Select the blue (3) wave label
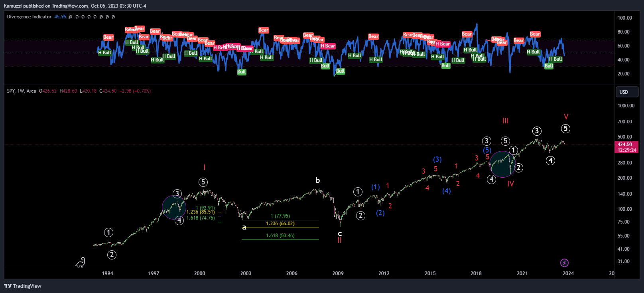Screen dimensions: 644x293 coord(437,159)
